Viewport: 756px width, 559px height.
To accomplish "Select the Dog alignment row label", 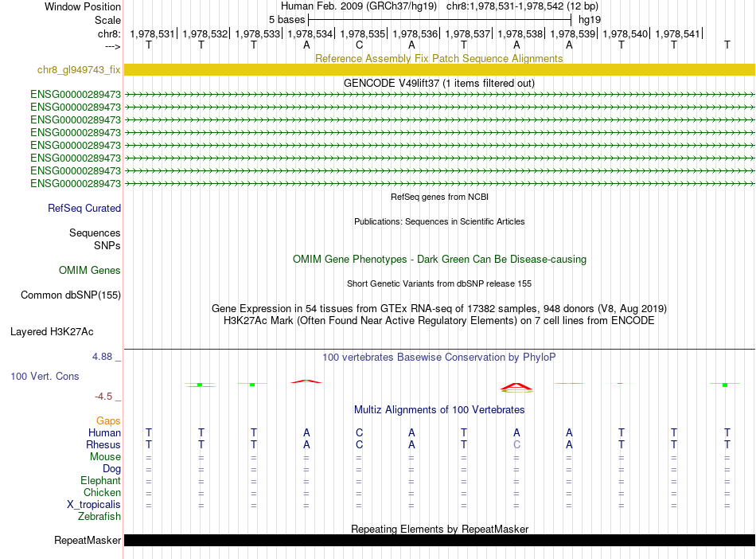I will click(111, 469).
